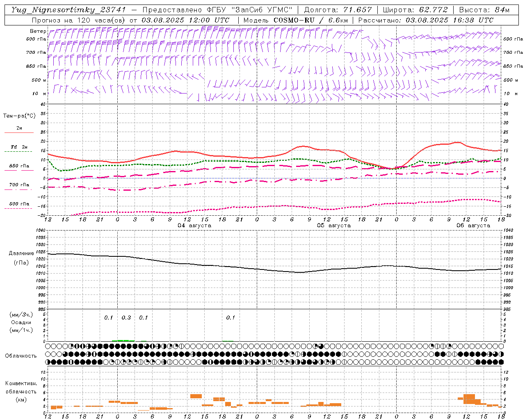Click the 0.3 precipitation amount value
The image size is (525, 420).
(126, 317)
